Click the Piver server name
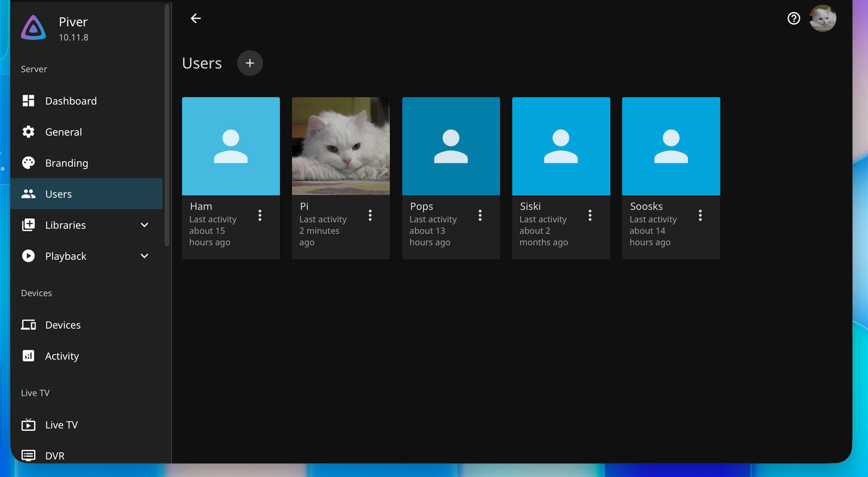The height and width of the screenshot is (477, 868). (73, 22)
